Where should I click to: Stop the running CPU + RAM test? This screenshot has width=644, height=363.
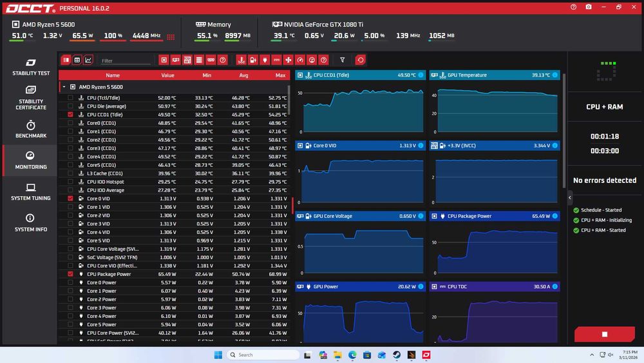click(x=605, y=334)
